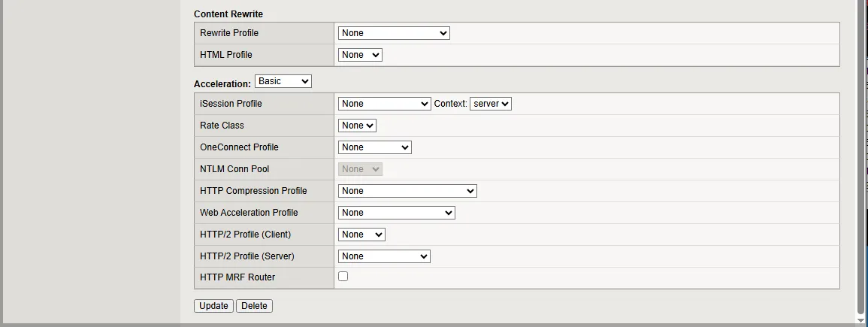
Task: Click the Update button
Action: coord(213,306)
